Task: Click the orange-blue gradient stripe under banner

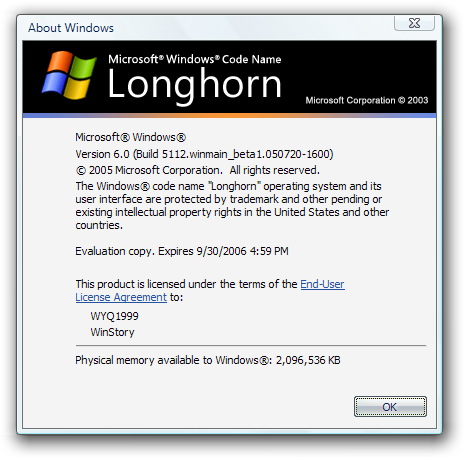Action: click(x=229, y=115)
